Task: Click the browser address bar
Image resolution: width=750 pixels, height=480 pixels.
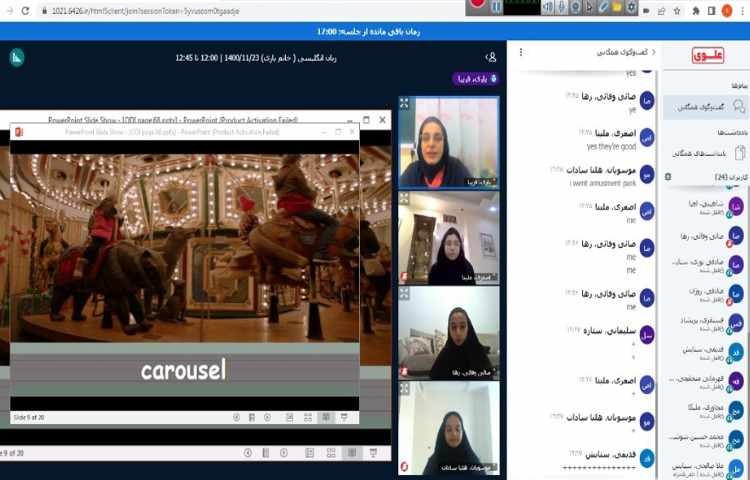Action: (249, 11)
